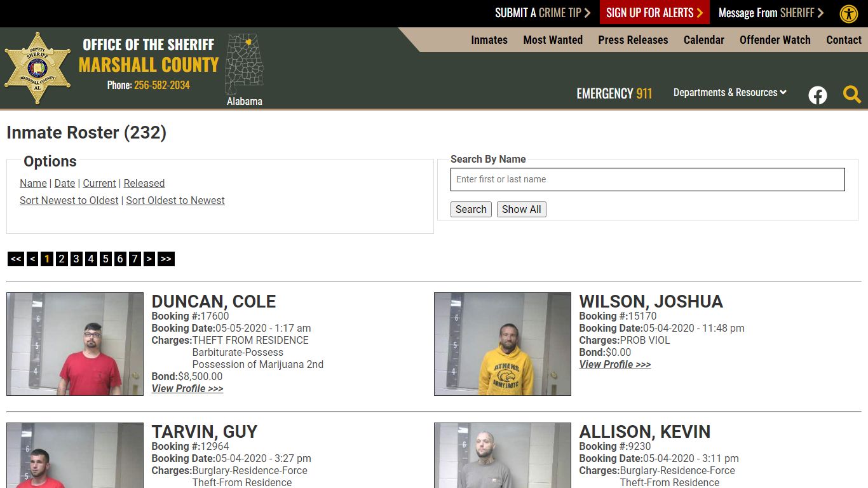The image size is (868, 488).
Task: Click the ALLISON, KEVIN name heading
Action: [x=644, y=431]
